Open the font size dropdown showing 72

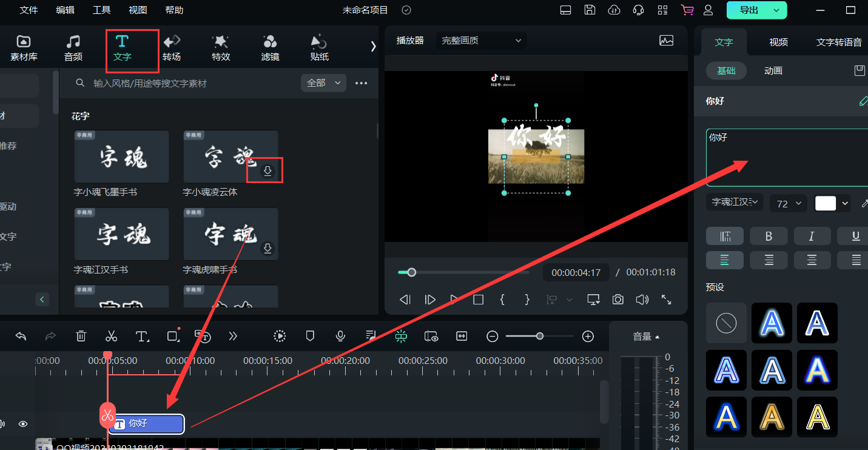click(x=788, y=203)
